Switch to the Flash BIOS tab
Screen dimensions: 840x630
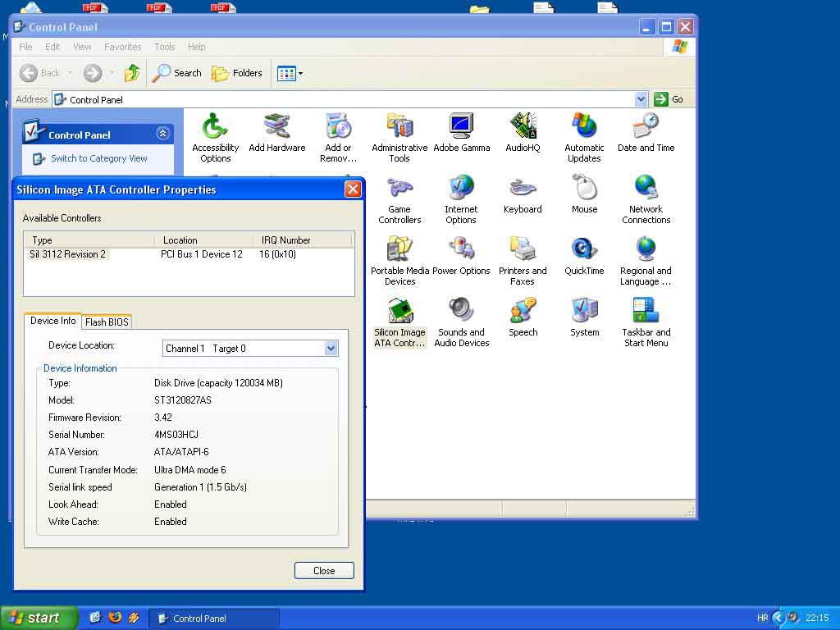[107, 322]
